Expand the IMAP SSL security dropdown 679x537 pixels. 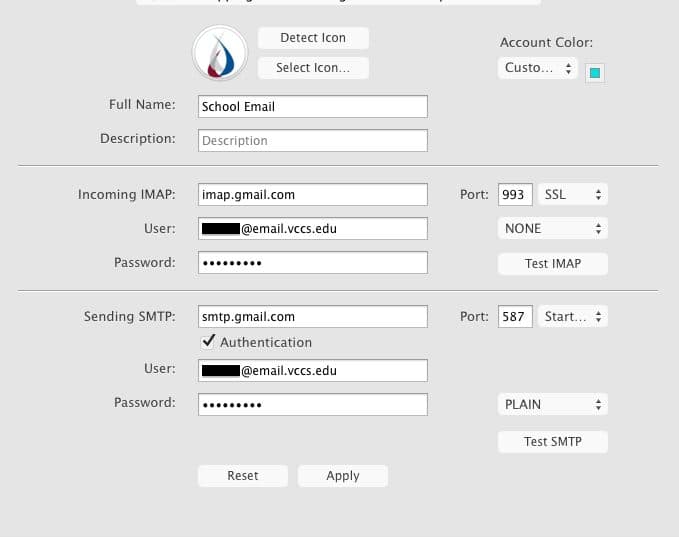click(574, 194)
